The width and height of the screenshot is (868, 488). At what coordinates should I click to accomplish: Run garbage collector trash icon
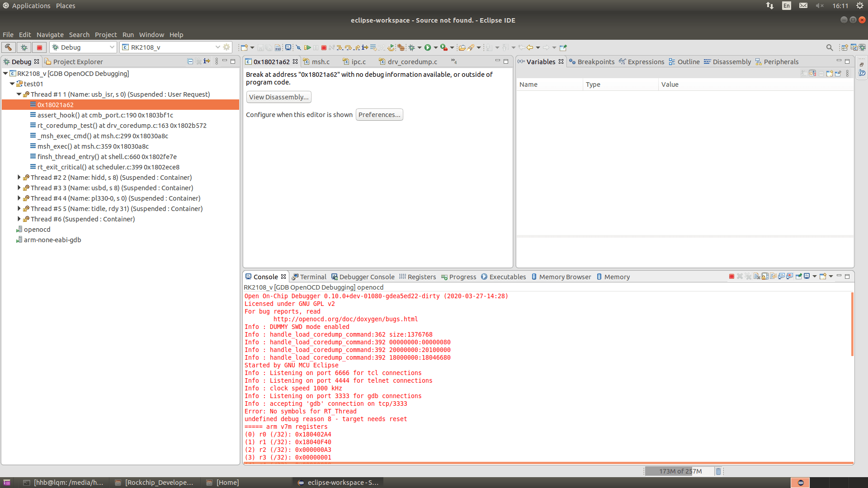pyautogui.click(x=718, y=471)
